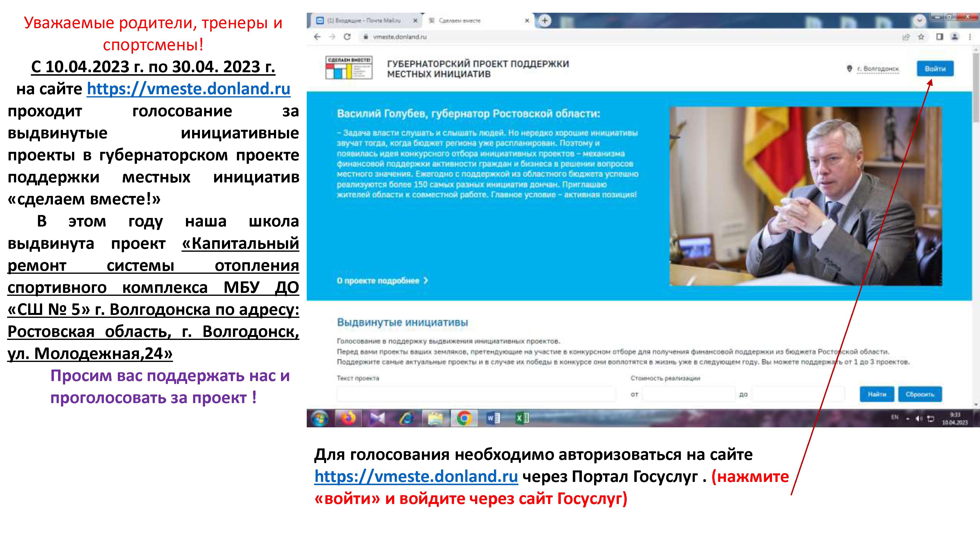Click the taskbar clock showing 9:33

(955, 419)
